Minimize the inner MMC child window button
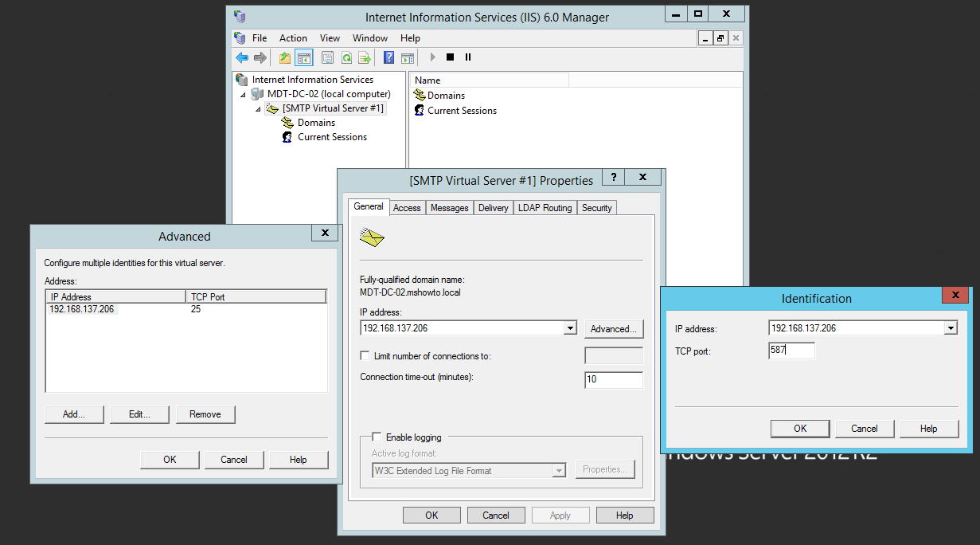Viewport: 980px width, 545px height. pyautogui.click(x=706, y=37)
